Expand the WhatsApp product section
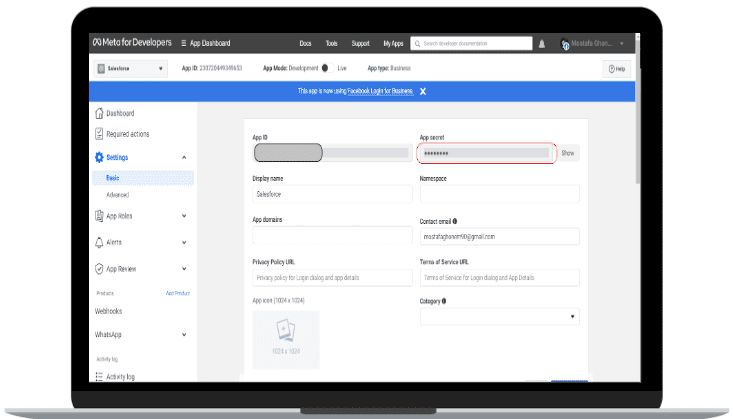The height and width of the screenshot is (419, 733). (184, 335)
